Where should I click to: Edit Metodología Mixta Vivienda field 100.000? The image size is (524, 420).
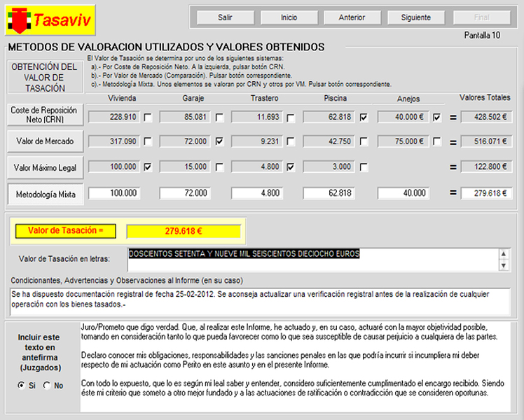click(114, 193)
